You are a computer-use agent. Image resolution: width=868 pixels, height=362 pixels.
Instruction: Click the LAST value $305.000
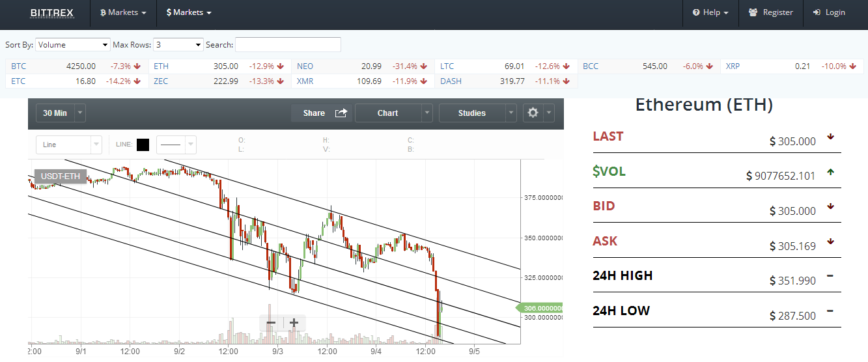pos(792,141)
